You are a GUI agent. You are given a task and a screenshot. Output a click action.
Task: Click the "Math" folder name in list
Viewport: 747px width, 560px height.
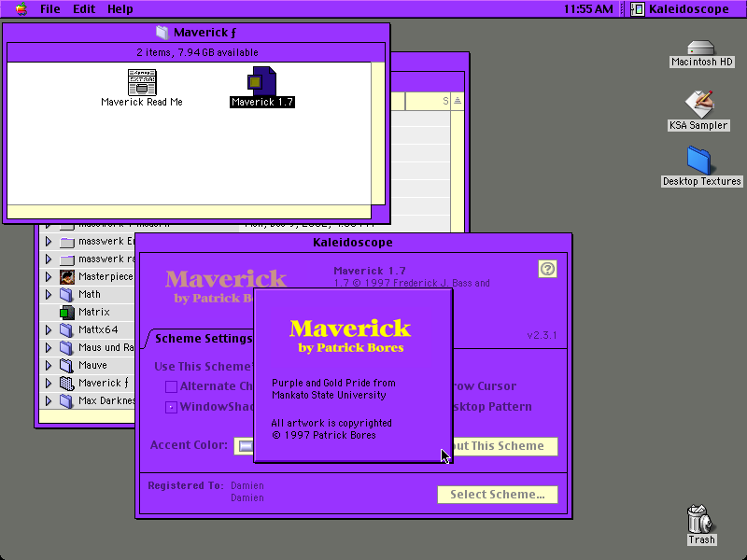point(90,294)
